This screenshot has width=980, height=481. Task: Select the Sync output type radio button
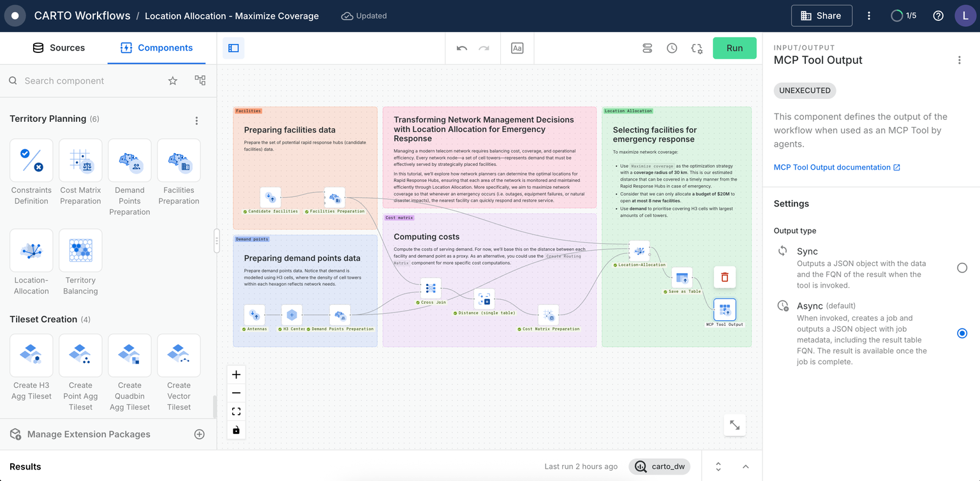[961, 268]
